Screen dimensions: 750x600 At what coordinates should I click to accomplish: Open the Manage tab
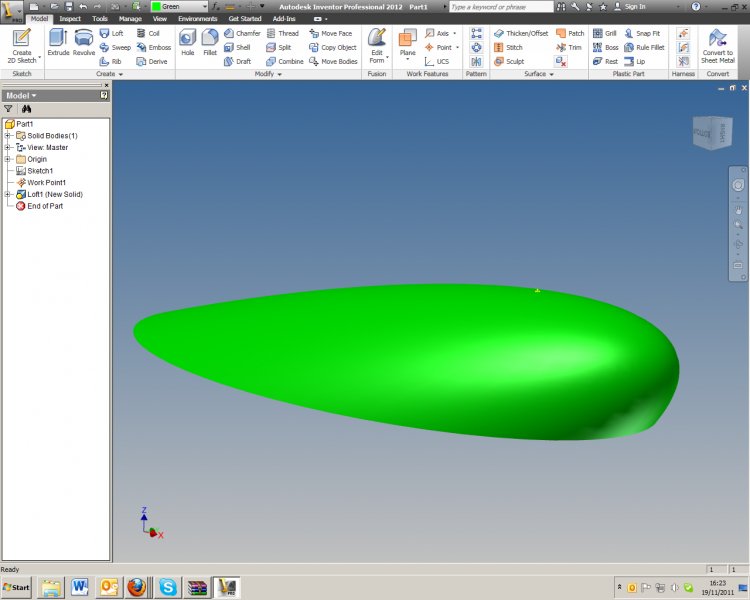(x=130, y=19)
